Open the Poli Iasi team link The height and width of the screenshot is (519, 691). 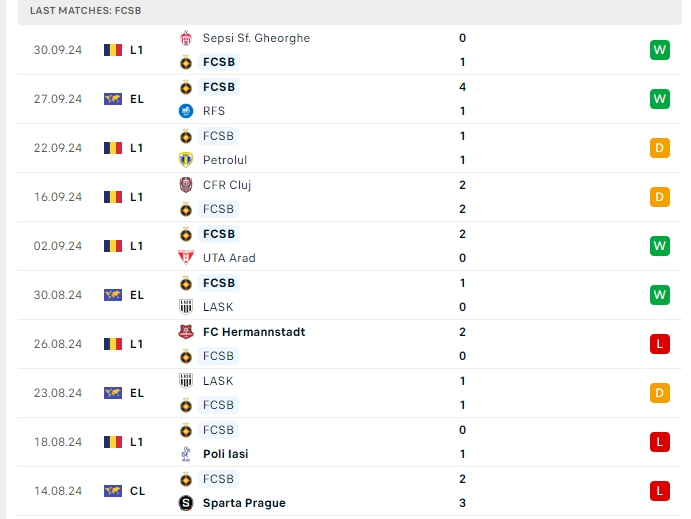226,454
